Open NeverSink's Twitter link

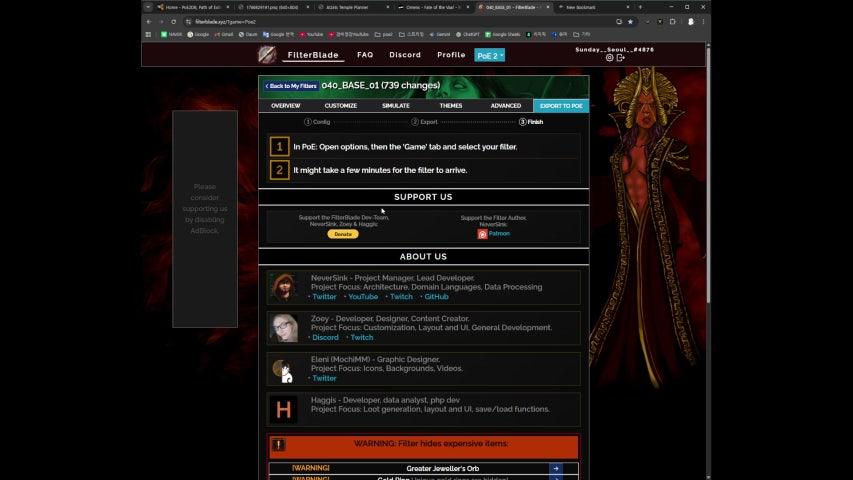coord(324,297)
